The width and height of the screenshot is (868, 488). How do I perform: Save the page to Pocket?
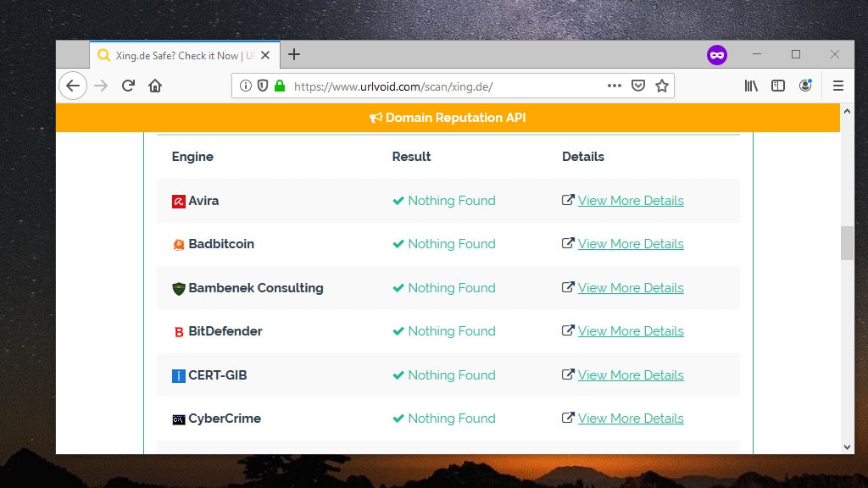[638, 86]
